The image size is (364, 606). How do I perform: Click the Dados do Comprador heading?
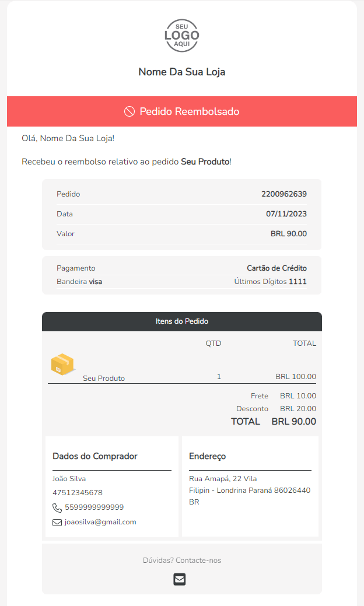(x=95, y=456)
